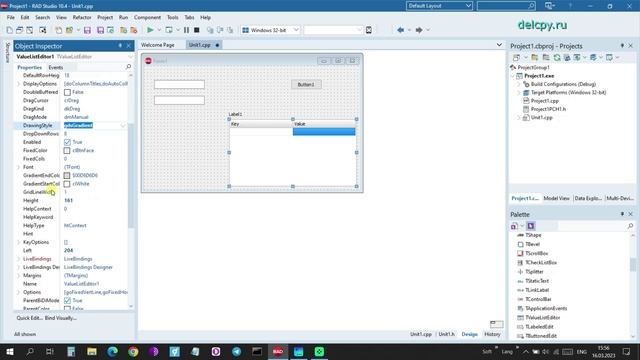
Task: Click the red RAD Studio taskbar icon
Action: click(278, 351)
